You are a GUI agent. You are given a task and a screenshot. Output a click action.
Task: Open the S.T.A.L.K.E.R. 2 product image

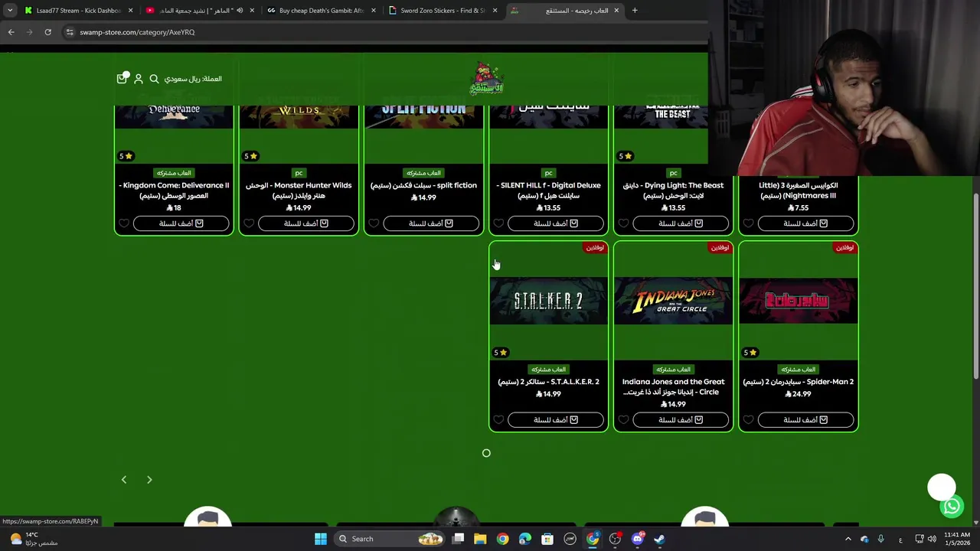[548, 301]
